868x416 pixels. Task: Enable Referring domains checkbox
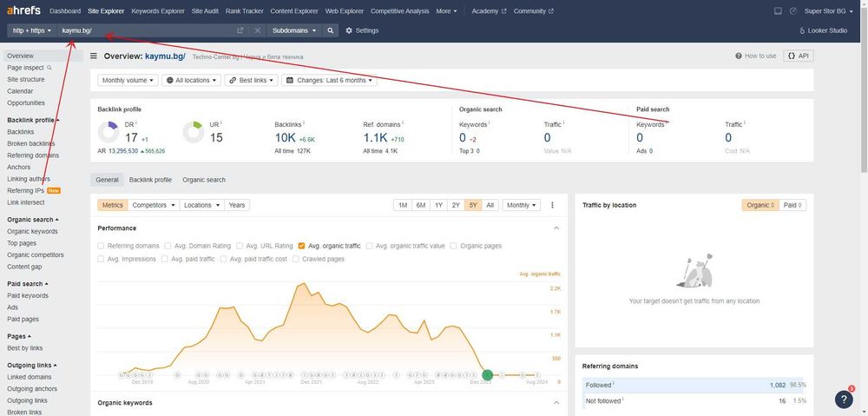click(101, 246)
